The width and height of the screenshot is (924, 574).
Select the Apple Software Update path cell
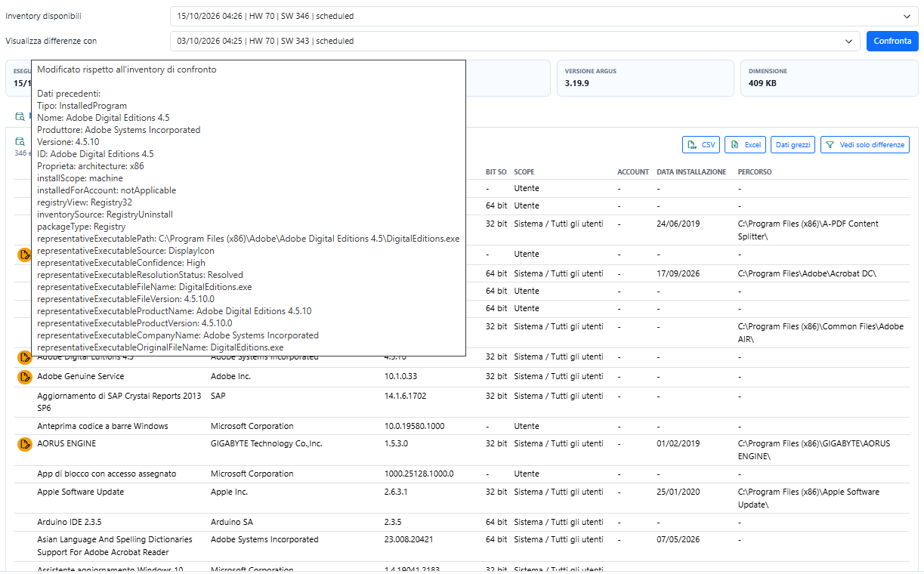808,498
